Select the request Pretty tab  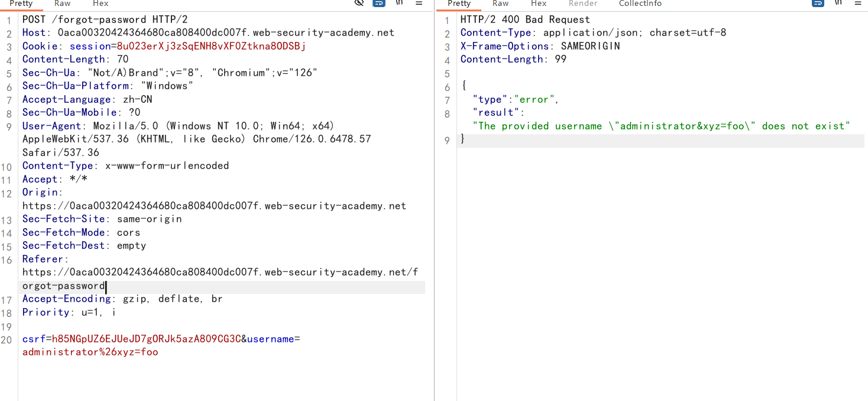click(21, 4)
